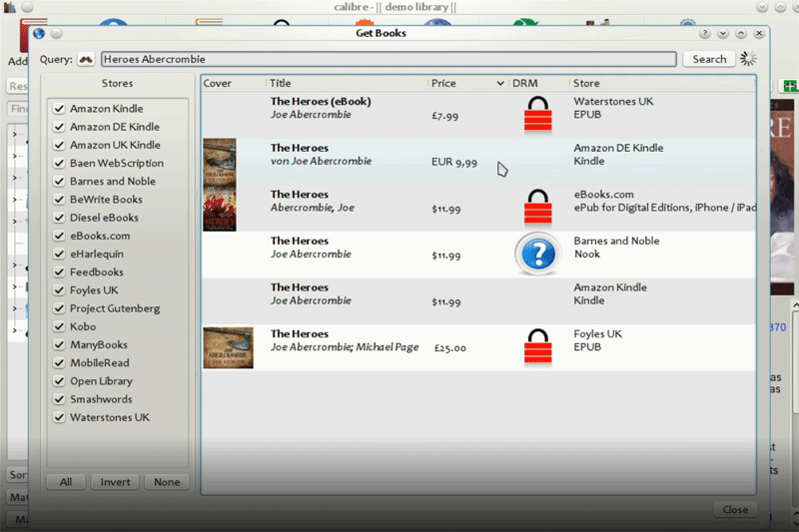Image resolution: width=799 pixels, height=532 pixels.
Task: Click the red padlock DRM icon for Foyles UK
Action: coord(537,347)
